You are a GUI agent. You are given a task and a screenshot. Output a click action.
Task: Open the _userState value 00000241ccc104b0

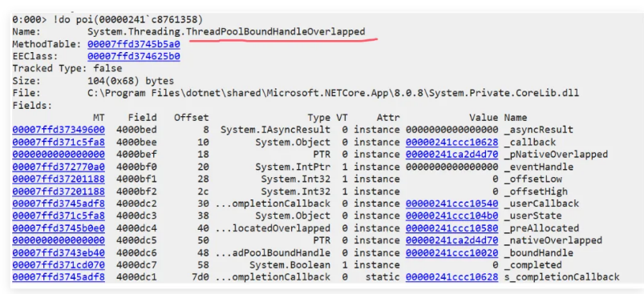tap(452, 215)
